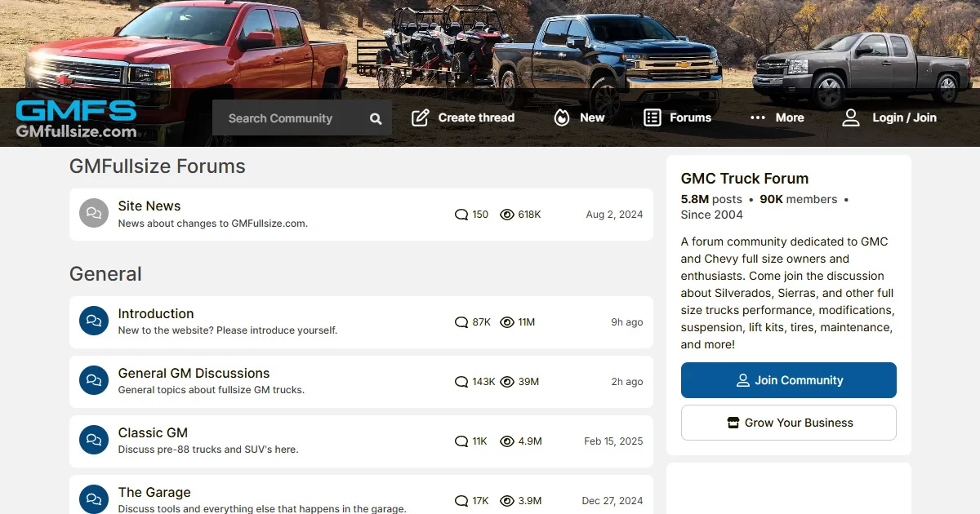
Task: Click "General topics about fullsize GM trucks." description
Action: tap(212, 391)
